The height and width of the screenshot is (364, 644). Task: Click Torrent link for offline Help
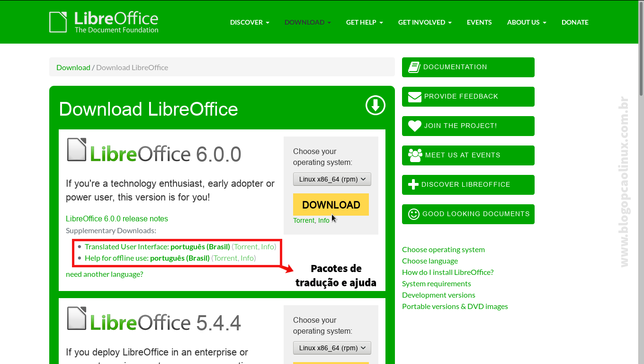click(225, 258)
